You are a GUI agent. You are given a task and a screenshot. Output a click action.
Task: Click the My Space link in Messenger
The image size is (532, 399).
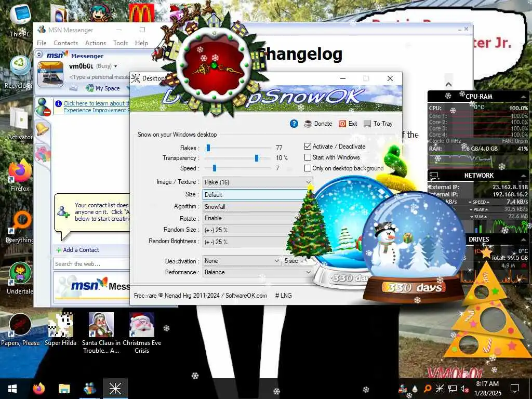103,88
